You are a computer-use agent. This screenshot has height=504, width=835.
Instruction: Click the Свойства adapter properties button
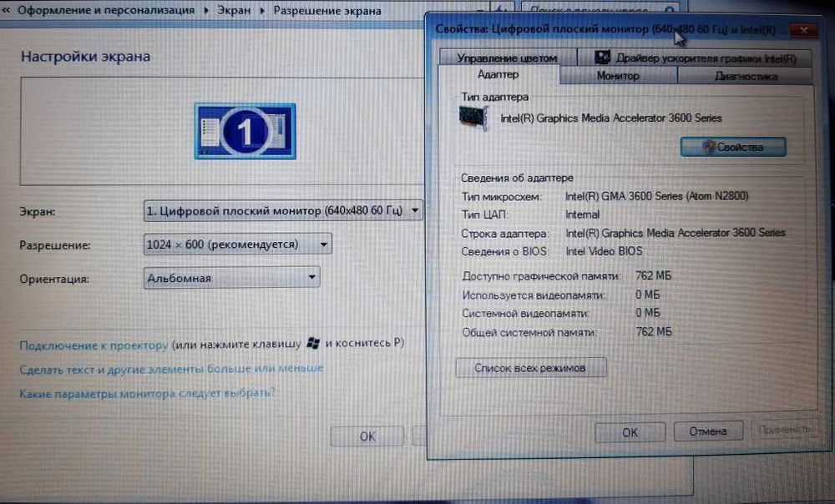(x=733, y=147)
